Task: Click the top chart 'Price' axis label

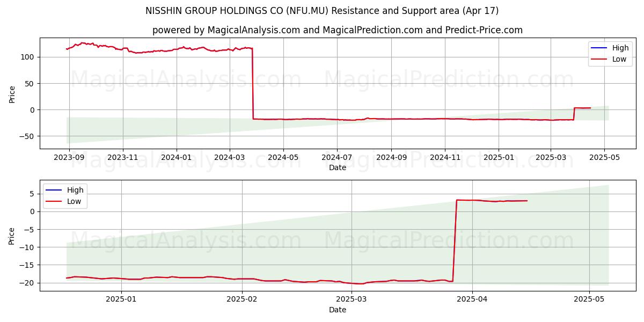Action: (12, 93)
